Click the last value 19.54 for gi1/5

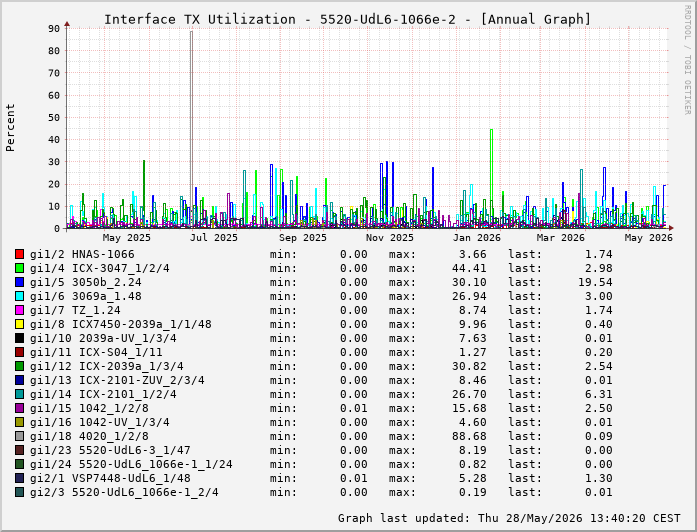click(595, 282)
